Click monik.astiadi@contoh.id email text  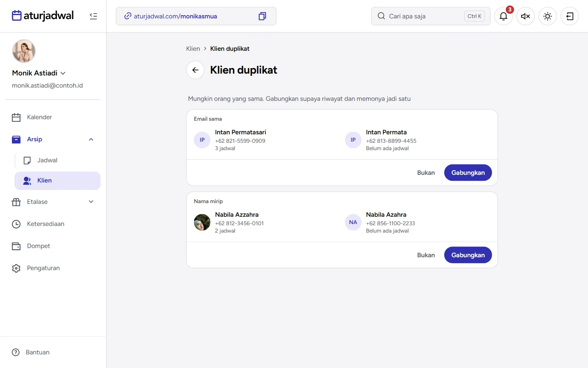click(x=47, y=85)
